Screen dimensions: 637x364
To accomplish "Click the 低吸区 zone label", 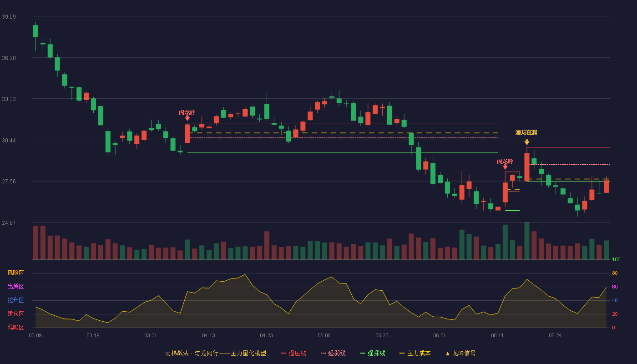I will 16,328.
